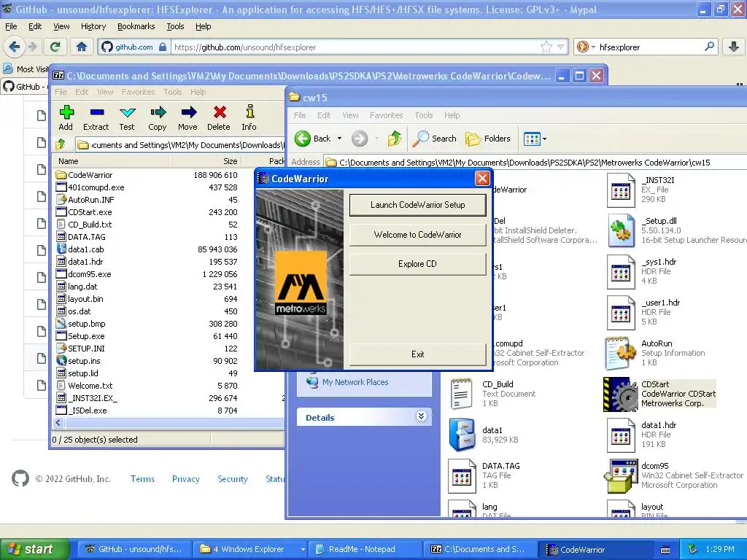
Task: Open the browser File menu
Action: click(11, 27)
